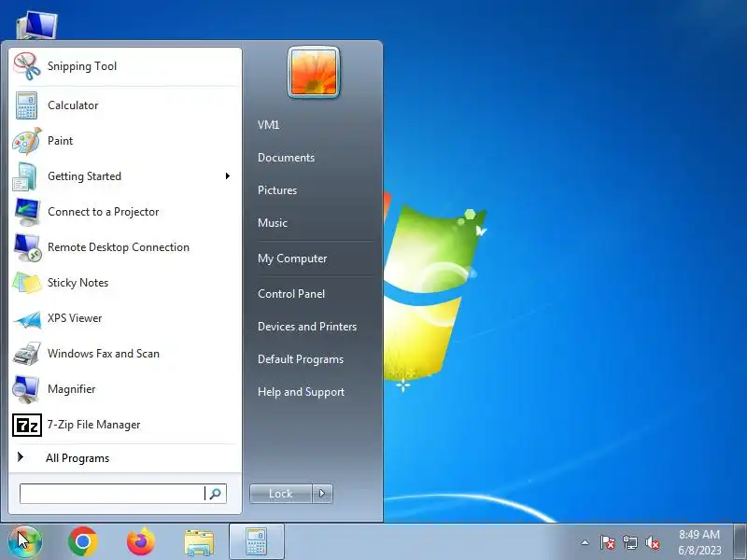Screen dimensions: 747x560
Task: Open Snipping Tool scissors icon
Action: [x=27, y=66]
